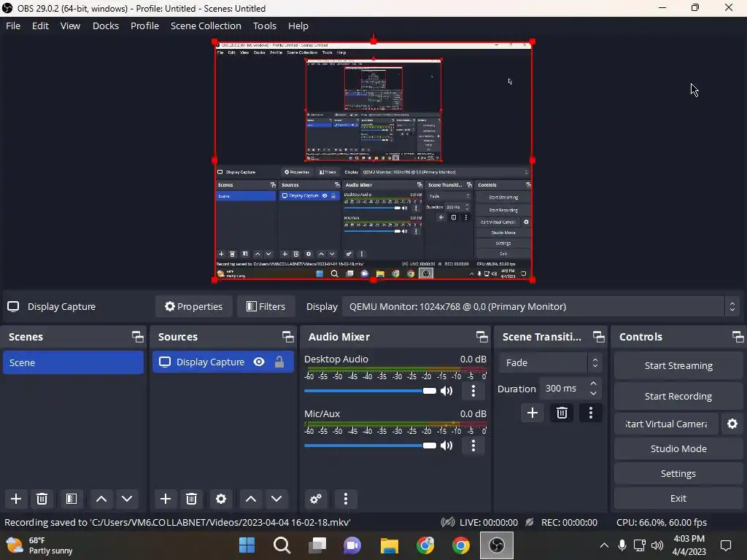747x560 pixels.
Task: Open File Explorer from taskbar
Action: point(390,545)
